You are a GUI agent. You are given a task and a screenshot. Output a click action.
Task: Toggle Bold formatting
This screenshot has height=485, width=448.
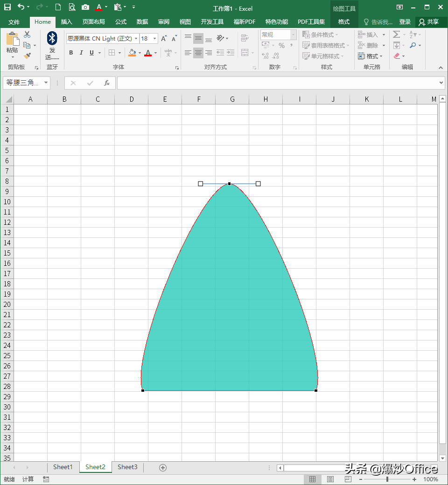71,53
